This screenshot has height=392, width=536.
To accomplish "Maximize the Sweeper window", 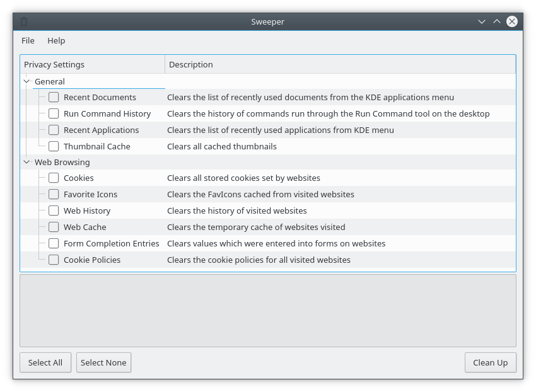I will [x=497, y=21].
